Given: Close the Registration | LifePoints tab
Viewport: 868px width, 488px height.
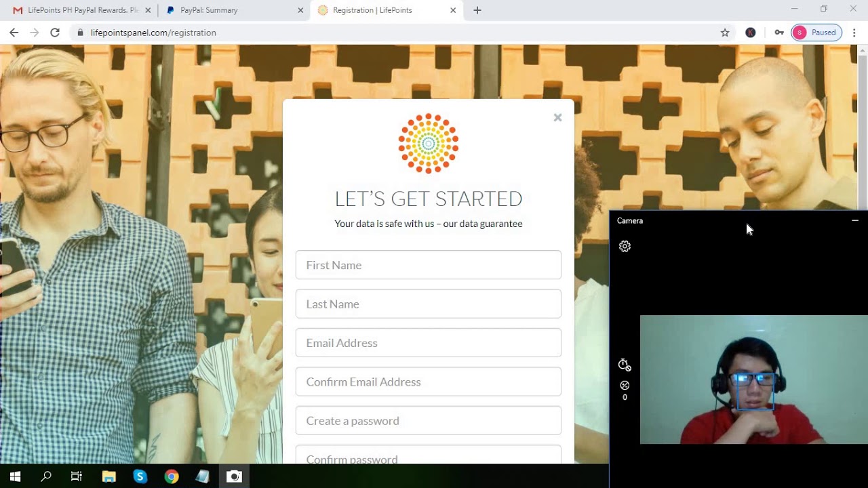Looking at the screenshot, I should 453,10.
